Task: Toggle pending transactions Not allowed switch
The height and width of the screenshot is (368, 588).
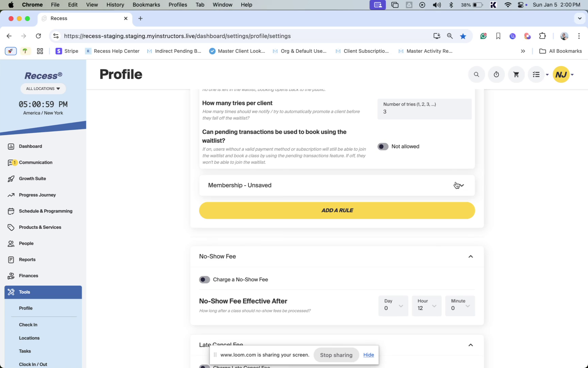Action: pos(383,147)
